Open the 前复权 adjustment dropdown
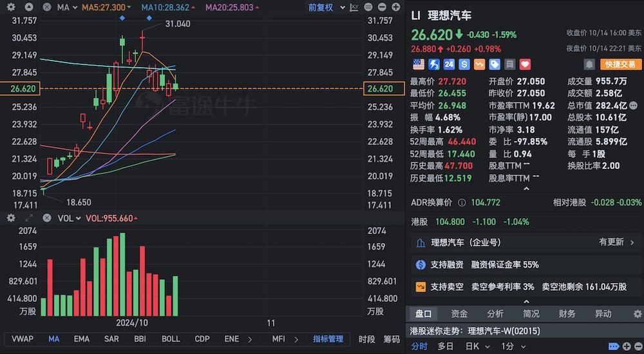This screenshot has height=354, width=644. click(x=324, y=7)
